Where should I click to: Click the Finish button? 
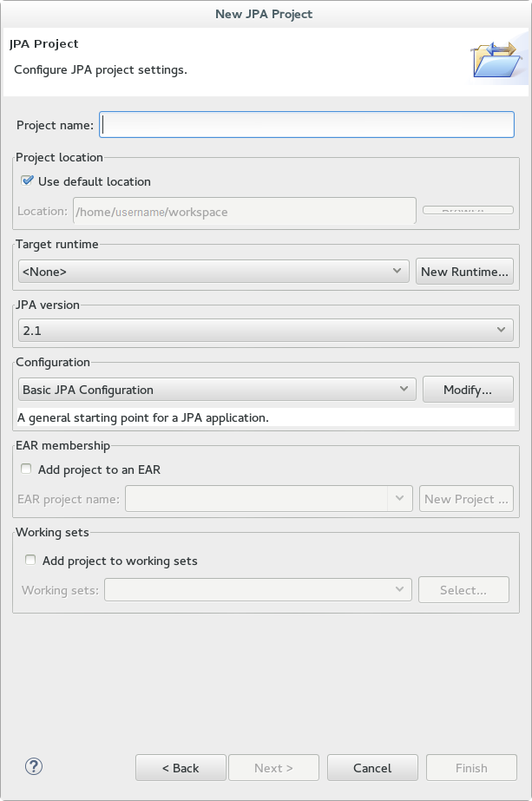pyautogui.click(x=472, y=768)
